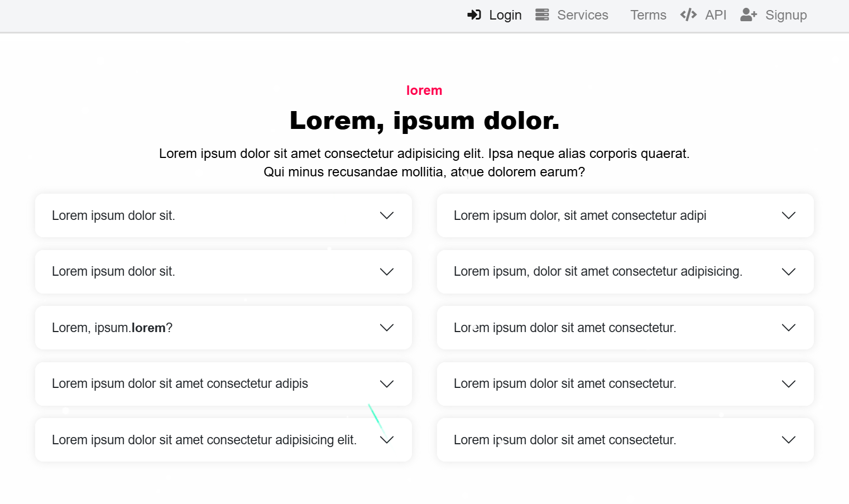Image resolution: width=849 pixels, height=504 pixels.
Task: Open the Terms navigation item
Action: coord(648,15)
